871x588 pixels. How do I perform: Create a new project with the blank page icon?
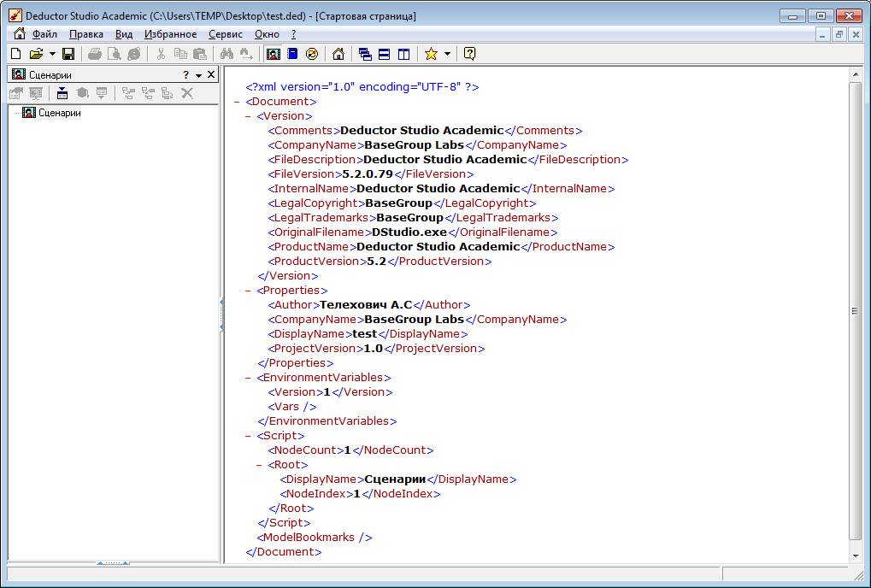click(16, 54)
